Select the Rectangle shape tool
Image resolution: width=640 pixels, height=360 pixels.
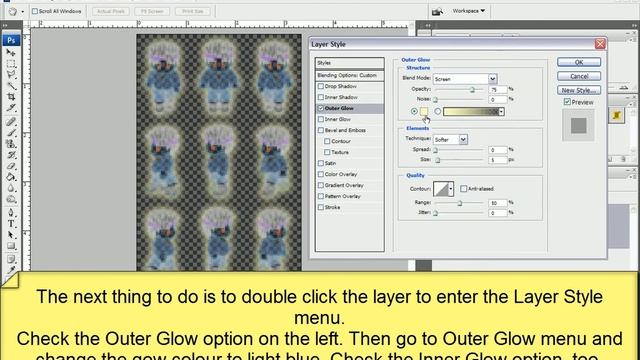(11, 246)
